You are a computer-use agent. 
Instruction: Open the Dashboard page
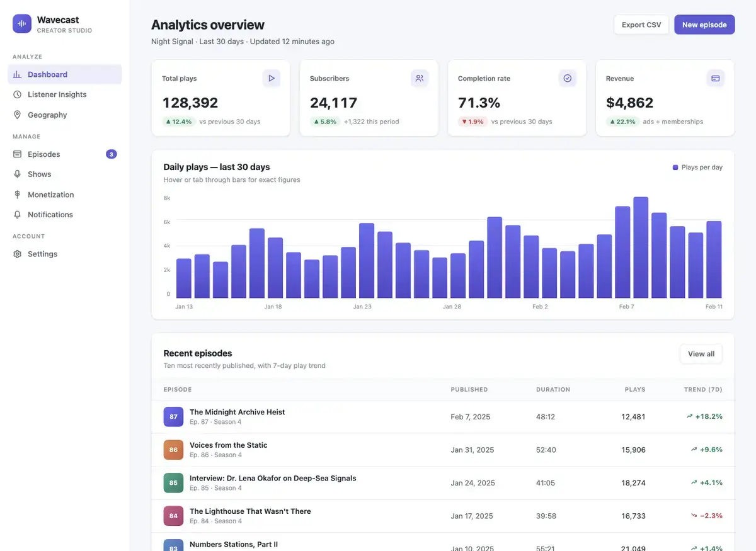(x=65, y=74)
